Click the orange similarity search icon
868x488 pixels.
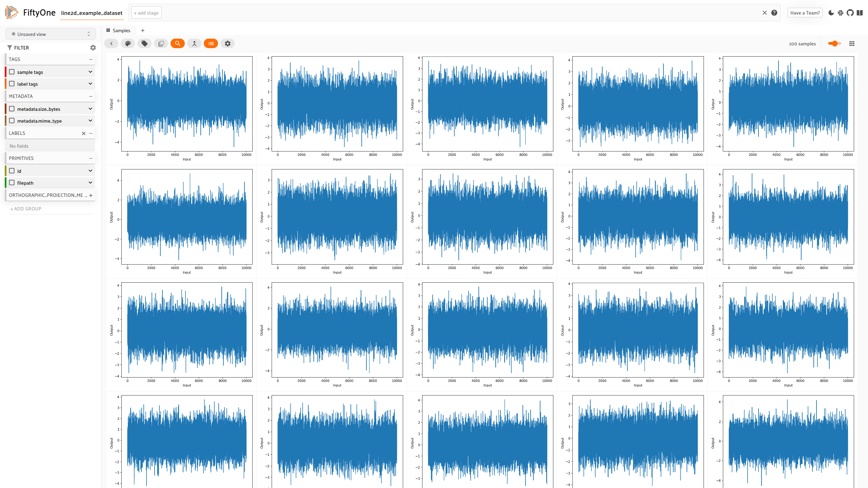178,43
